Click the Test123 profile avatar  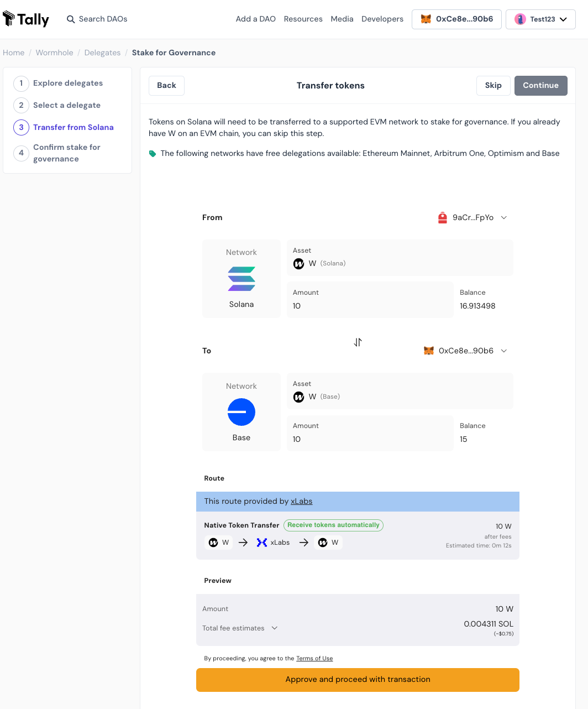coord(520,19)
